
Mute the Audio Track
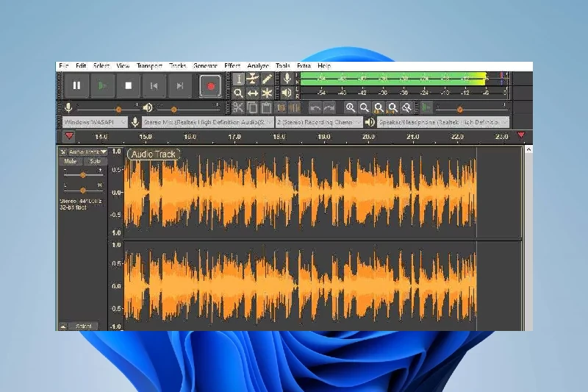click(x=70, y=161)
